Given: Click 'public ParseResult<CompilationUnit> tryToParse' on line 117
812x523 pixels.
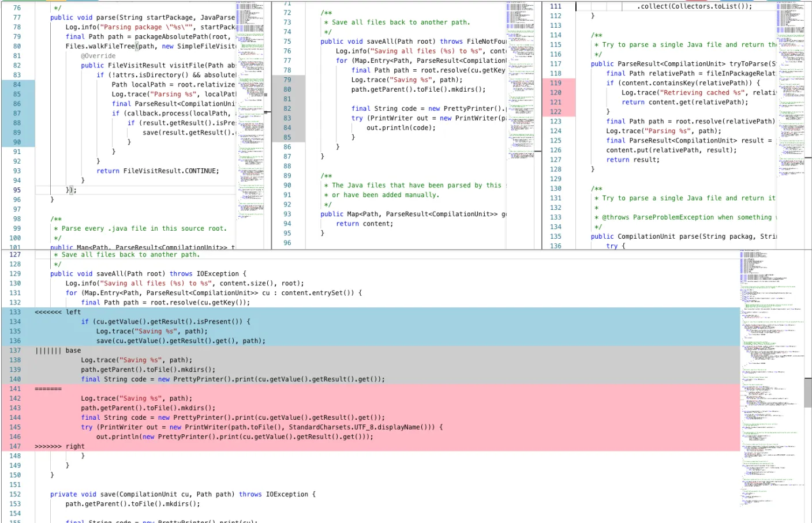Looking at the screenshot, I should (x=683, y=64).
